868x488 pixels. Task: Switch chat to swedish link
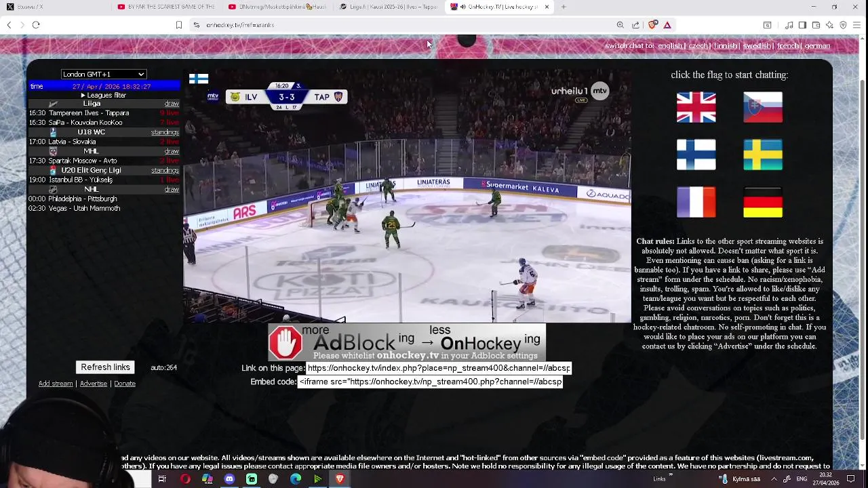[756, 46]
